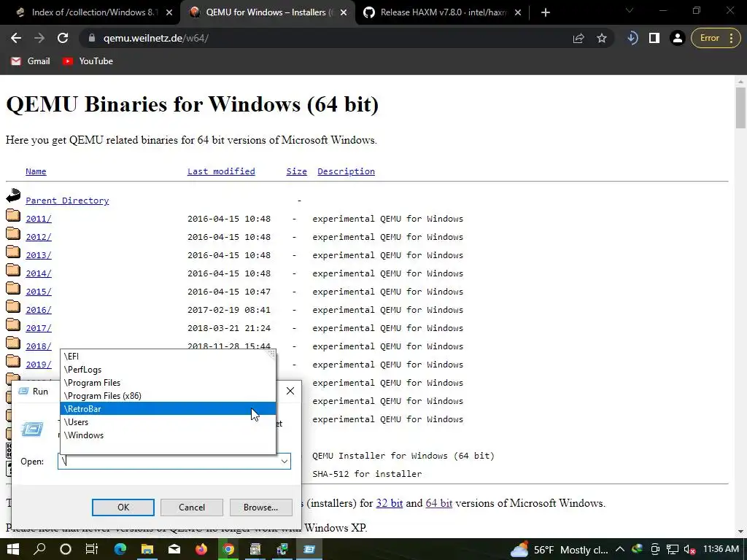This screenshot has width=747, height=560.
Task: Confirm the Run dialog with OK
Action: pyautogui.click(x=123, y=507)
